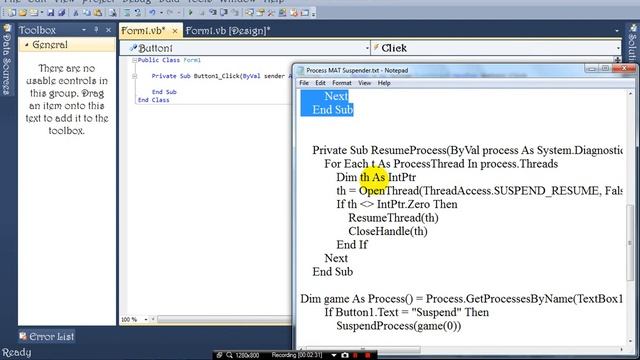Open Notepad's View menu
This screenshot has height=360, width=640.
point(364,83)
